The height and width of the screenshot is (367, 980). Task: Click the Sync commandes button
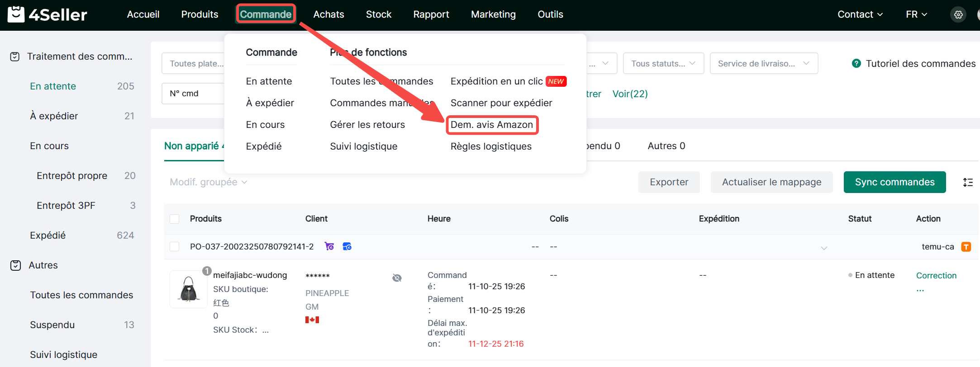pos(894,182)
